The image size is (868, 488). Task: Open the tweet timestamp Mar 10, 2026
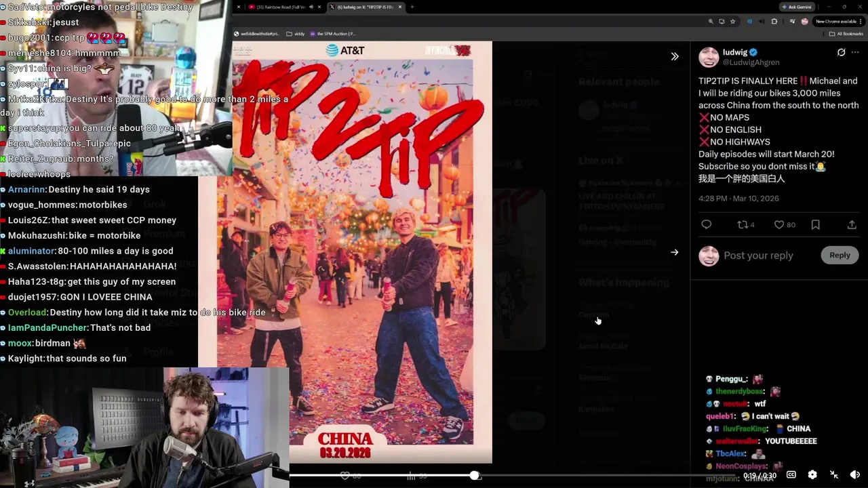click(x=738, y=199)
